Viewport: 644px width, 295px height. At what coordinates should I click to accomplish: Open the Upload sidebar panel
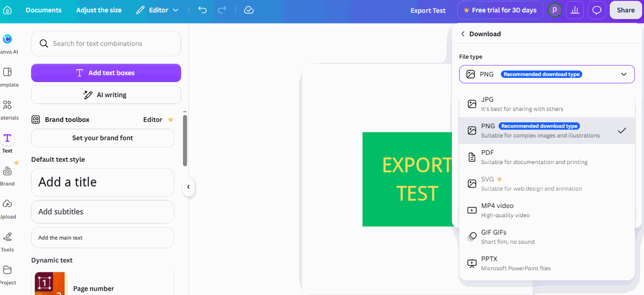point(8,209)
